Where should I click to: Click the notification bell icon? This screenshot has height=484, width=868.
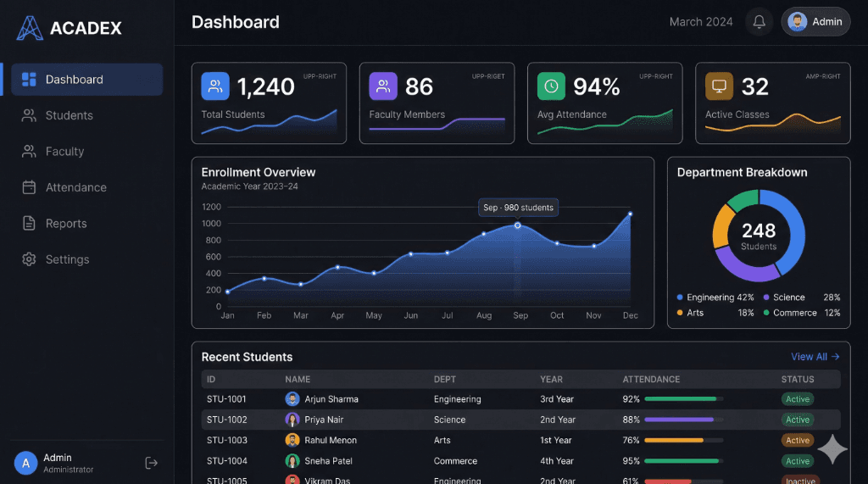click(759, 22)
